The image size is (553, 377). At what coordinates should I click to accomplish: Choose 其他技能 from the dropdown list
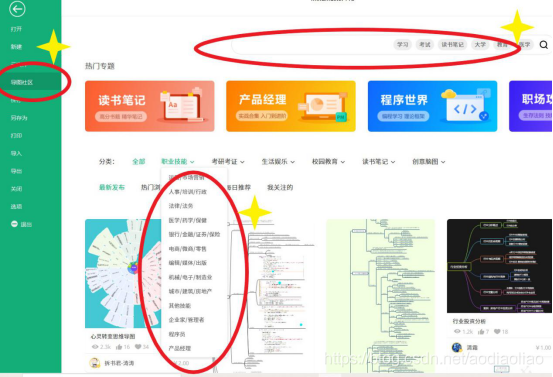[x=180, y=305]
